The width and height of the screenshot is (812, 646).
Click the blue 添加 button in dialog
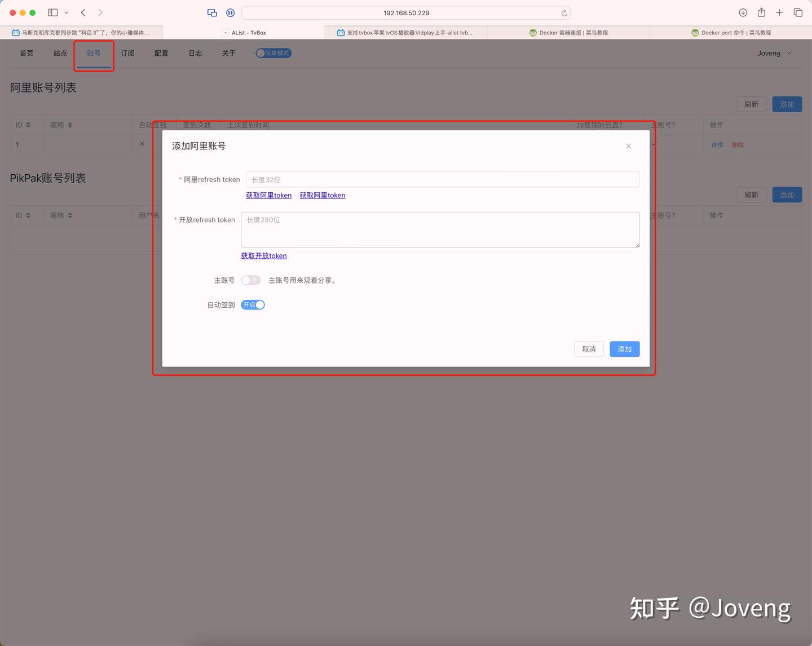(x=624, y=349)
